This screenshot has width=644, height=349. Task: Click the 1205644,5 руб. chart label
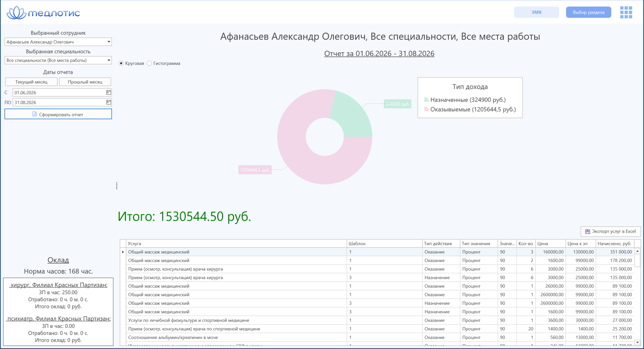click(x=255, y=170)
